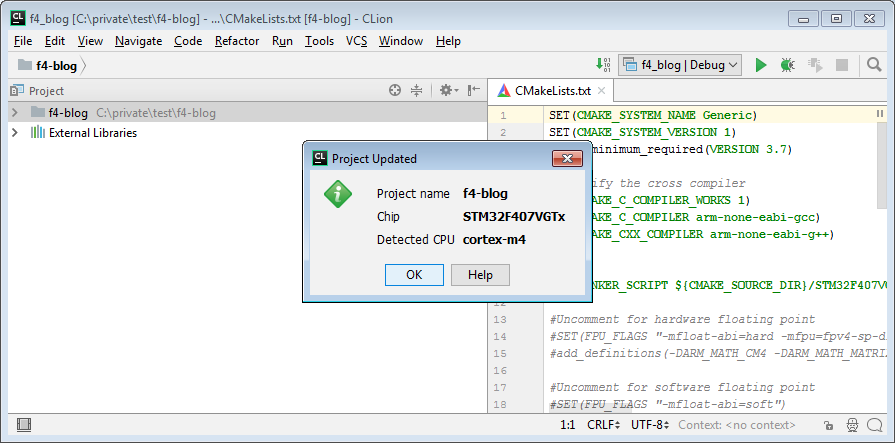Open the Code menu

click(188, 41)
